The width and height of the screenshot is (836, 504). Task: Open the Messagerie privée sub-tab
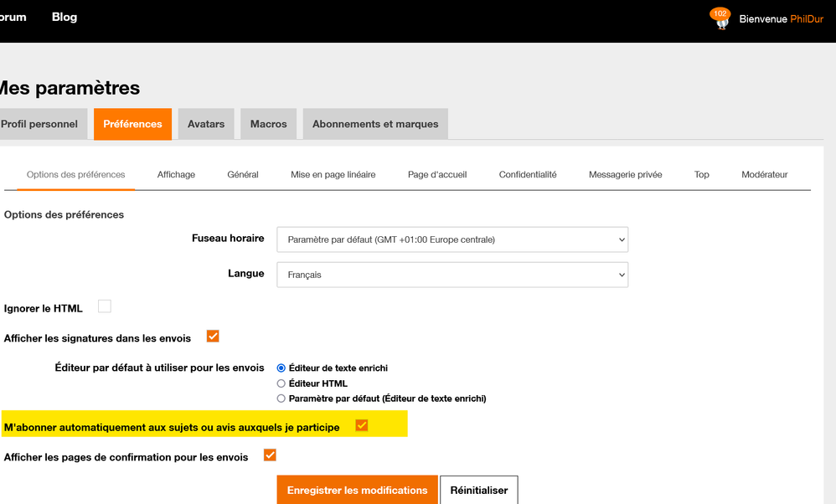[x=625, y=174]
